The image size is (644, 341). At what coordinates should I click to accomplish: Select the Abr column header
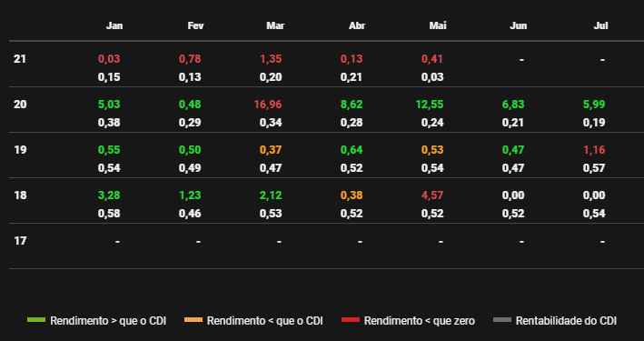357,25
